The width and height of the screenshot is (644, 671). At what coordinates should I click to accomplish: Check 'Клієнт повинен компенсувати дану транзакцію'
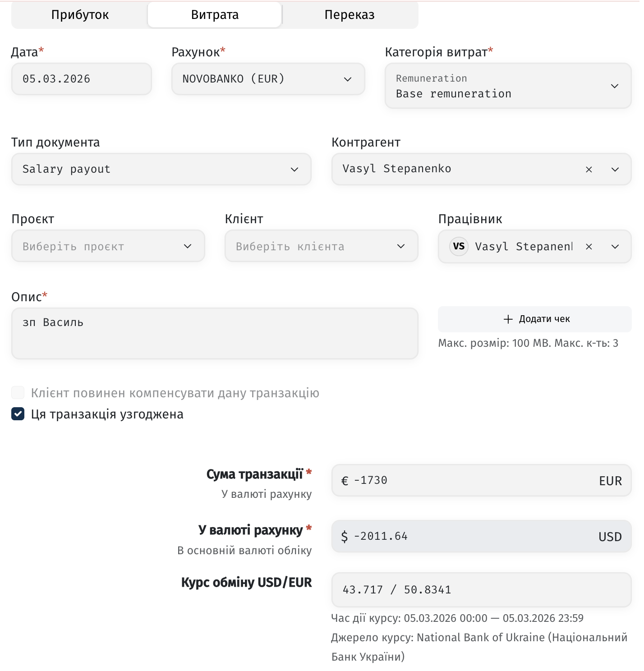pos(18,393)
